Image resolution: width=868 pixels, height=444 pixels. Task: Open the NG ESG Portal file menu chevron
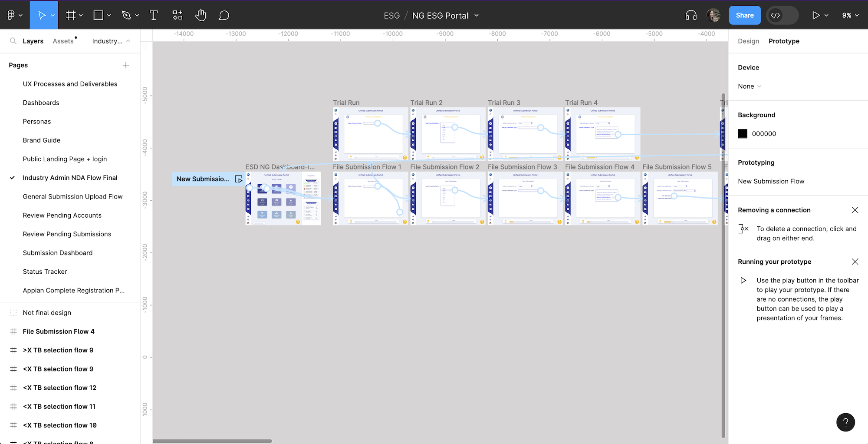[477, 15]
